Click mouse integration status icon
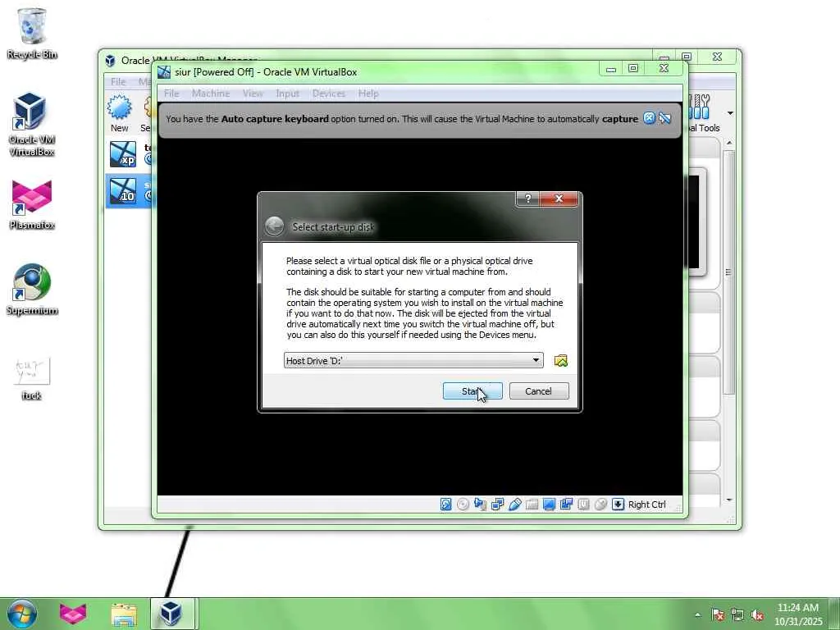Image resolution: width=840 pixels, height=630 pixels. (600, 504)
